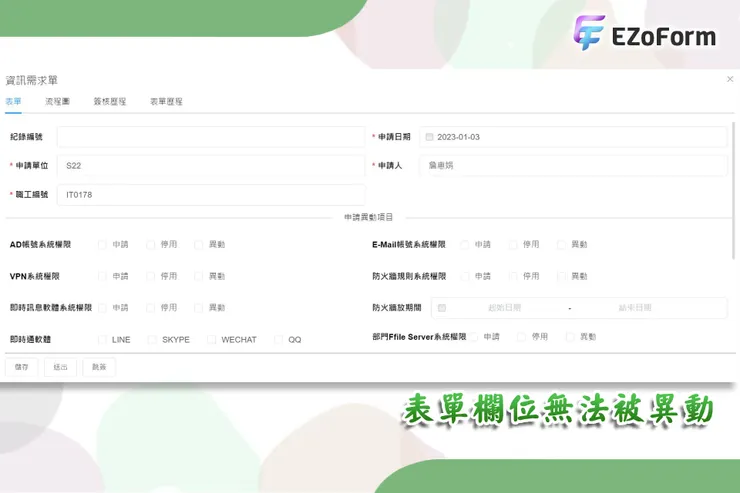Switch to the 表單 tab
Viewport: 740px width, 493px height.
13,101
